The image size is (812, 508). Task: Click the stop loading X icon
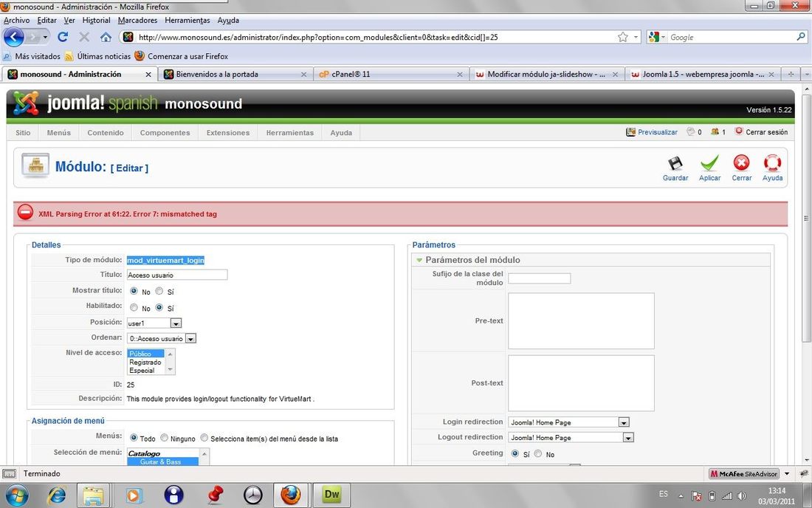click(84, 37)
